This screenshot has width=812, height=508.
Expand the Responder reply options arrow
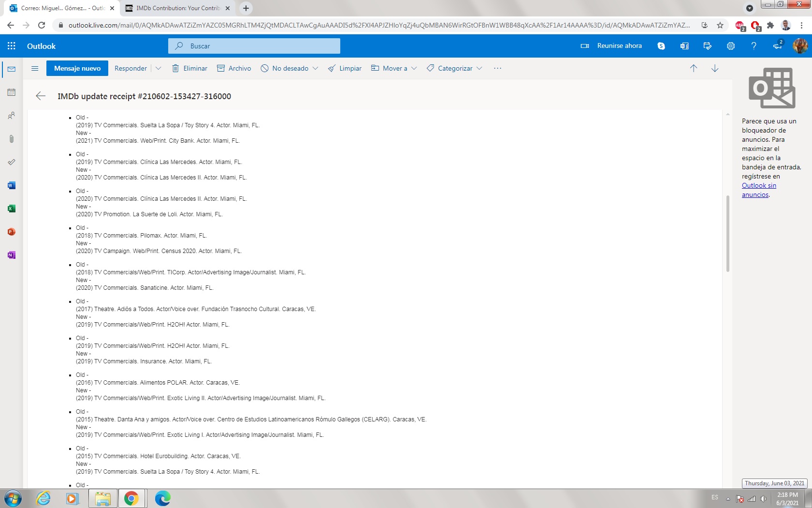pos(158,68)
